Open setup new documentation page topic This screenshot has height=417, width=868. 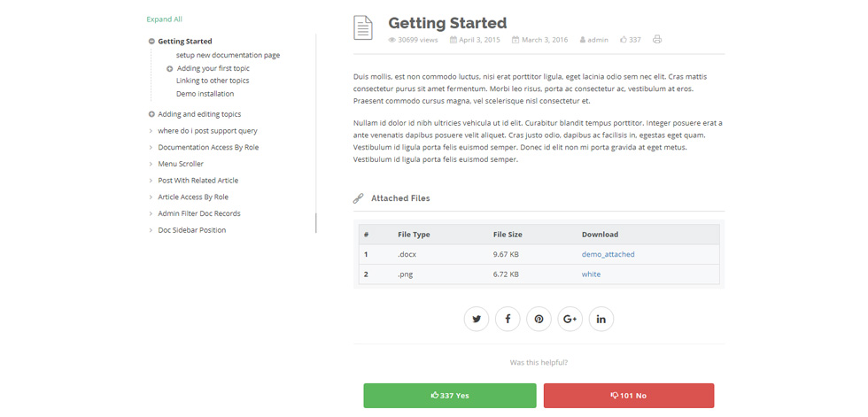[x=229, y=55]
